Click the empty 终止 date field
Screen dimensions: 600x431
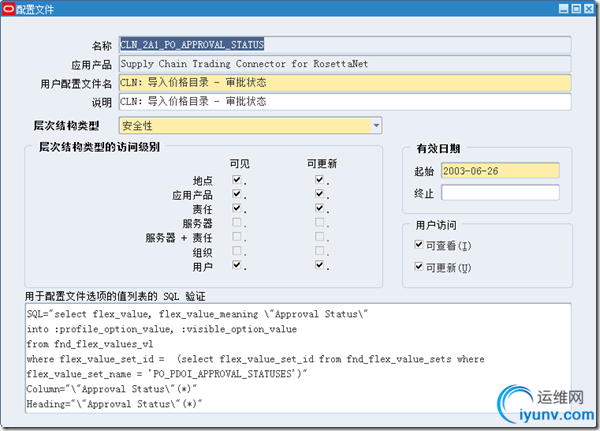click(500, 193)
